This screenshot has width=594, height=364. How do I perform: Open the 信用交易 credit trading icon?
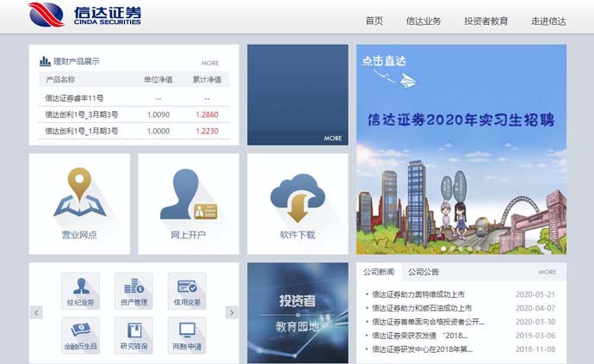pyautogui.click(x=187, y=291)
